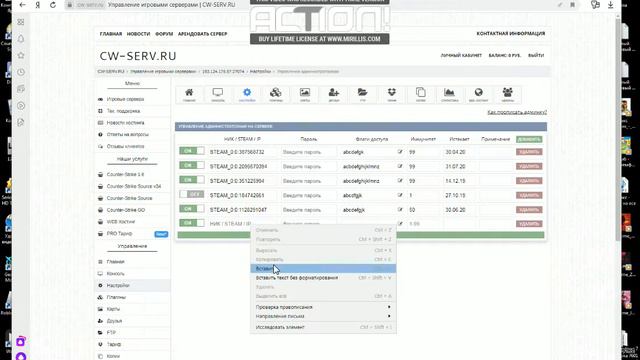Go back with the browser back arrow
This screenshot has width=640, height=360.
(22, 5)
